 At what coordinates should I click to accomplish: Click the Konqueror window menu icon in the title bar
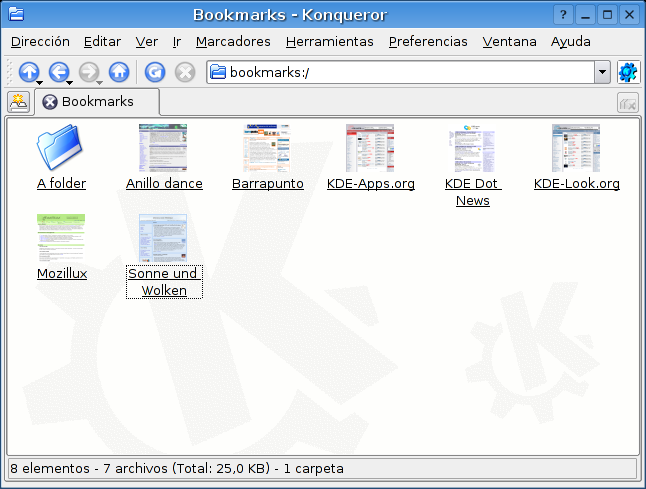click(x=16, y=14)
